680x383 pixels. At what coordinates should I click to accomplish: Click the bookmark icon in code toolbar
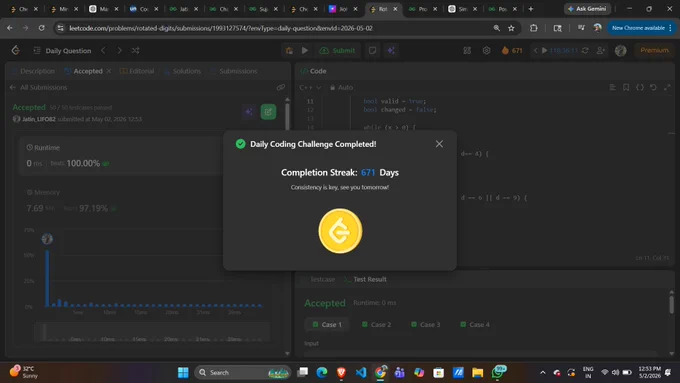coord(626,88)
